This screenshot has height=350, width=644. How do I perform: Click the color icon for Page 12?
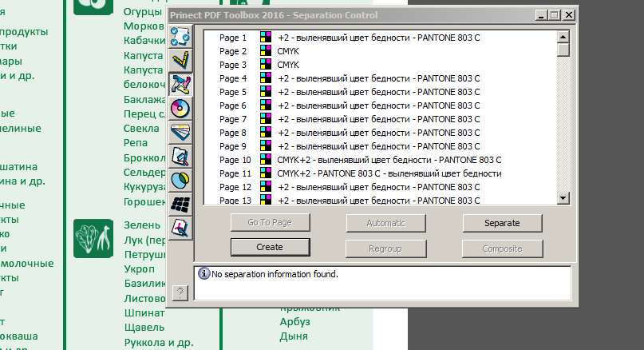pos(265,186)
